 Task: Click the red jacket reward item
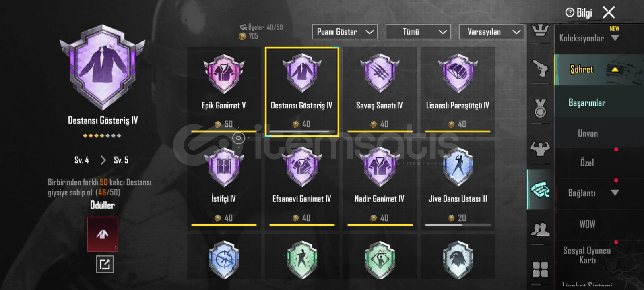coord(103,234)
